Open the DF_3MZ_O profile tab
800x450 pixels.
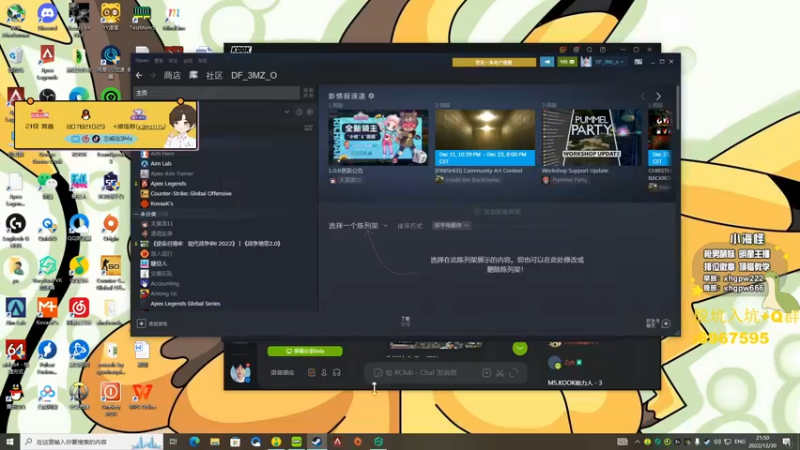(254, 76)
